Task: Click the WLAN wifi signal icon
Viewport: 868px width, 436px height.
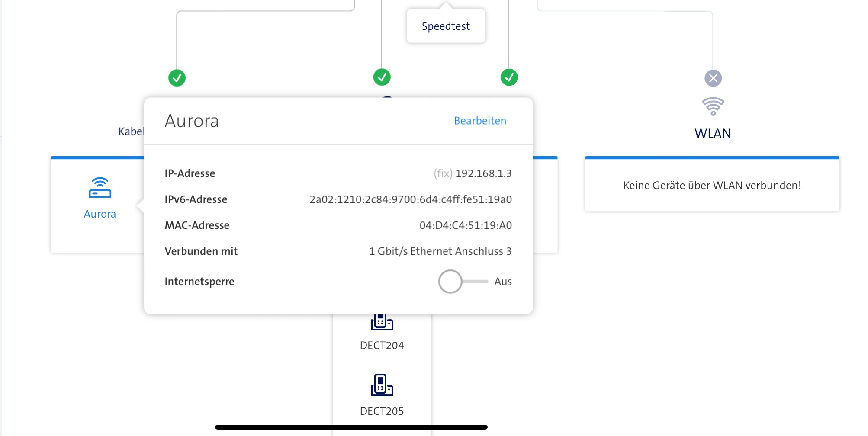Action: point(713,106)
